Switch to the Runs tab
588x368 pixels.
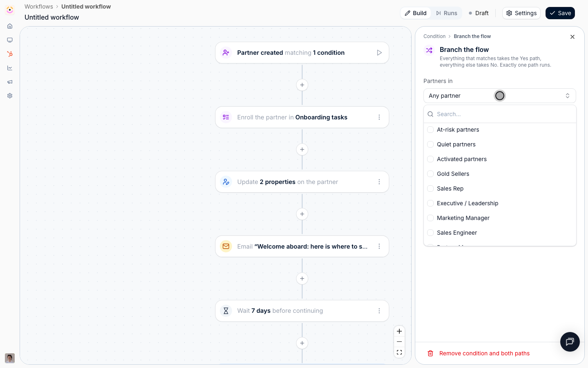coord(446,13)
